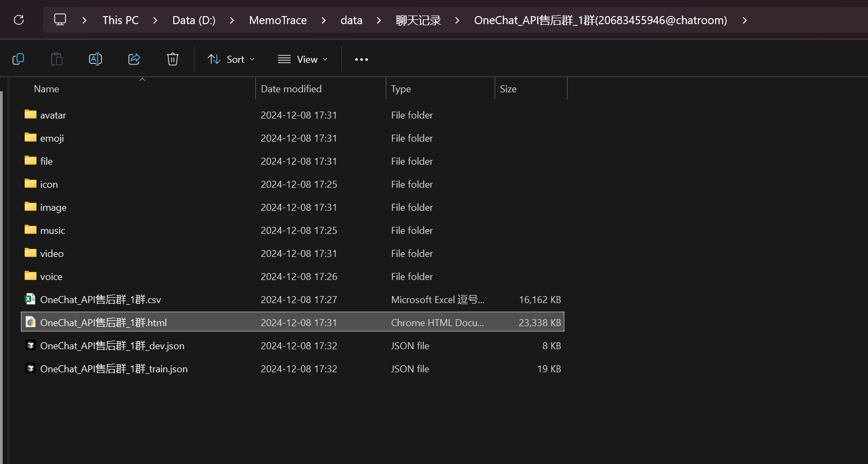Click the Rename toolbar icon
The image size is (868, 464).
click(95, 59)
